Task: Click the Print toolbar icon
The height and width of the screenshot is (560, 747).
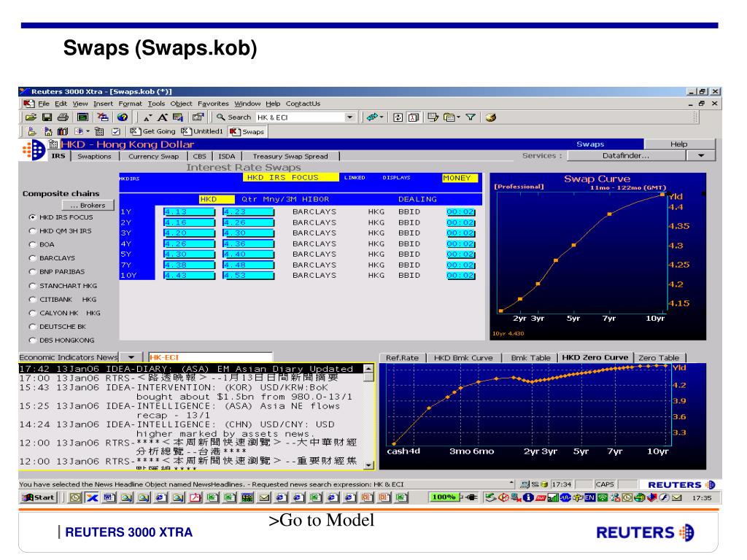Action: click(63, 117)
